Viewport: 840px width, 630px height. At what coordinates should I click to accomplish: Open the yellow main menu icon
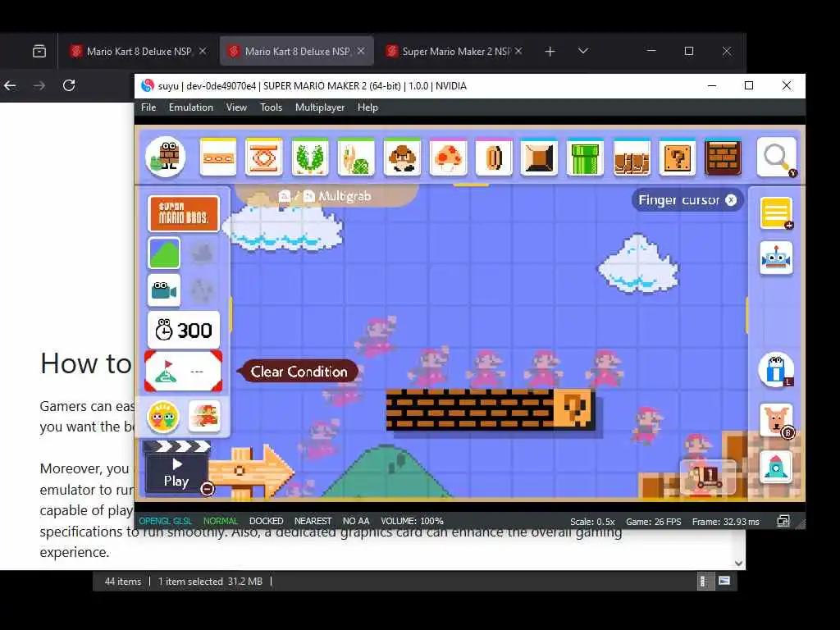coord(776,212)
